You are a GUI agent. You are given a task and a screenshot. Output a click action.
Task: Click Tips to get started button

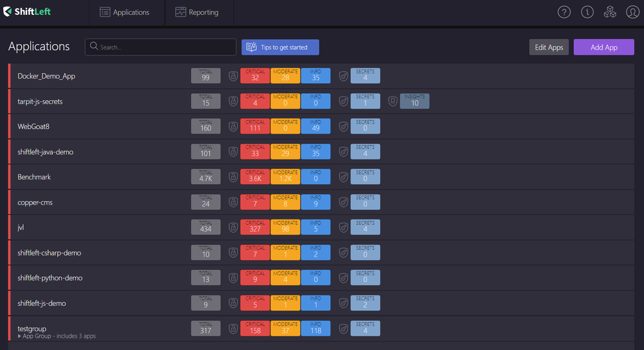coord(280,47)
